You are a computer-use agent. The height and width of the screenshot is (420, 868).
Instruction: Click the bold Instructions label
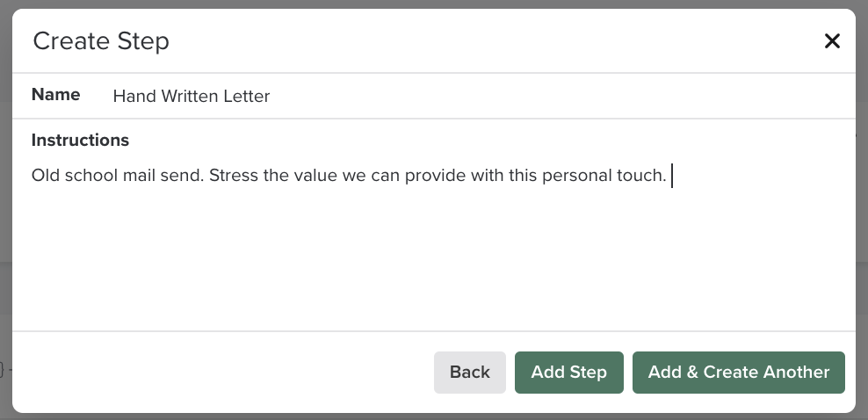click(x=80, y=141)
